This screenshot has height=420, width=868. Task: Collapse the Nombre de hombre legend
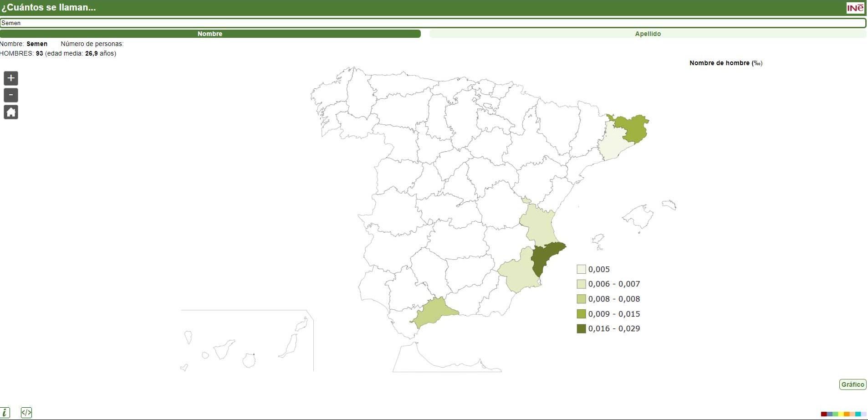[x=725, y=63]
